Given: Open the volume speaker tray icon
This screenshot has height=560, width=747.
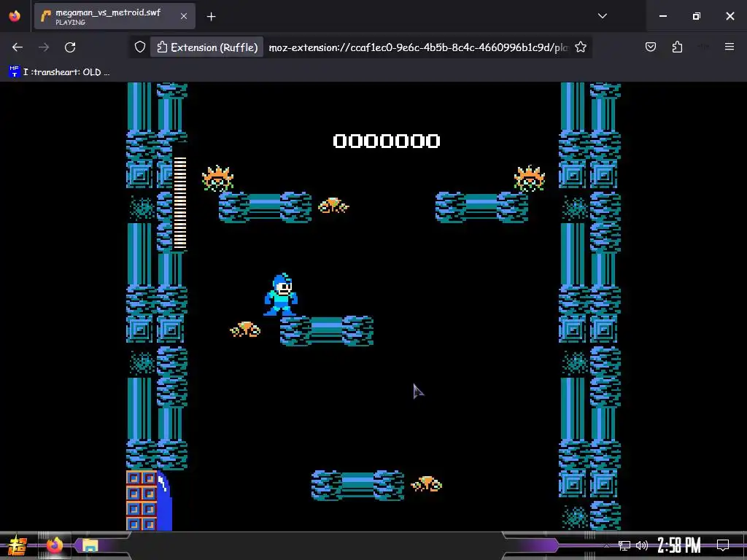Looking at the screenshot, I should (x=642, y=545).
